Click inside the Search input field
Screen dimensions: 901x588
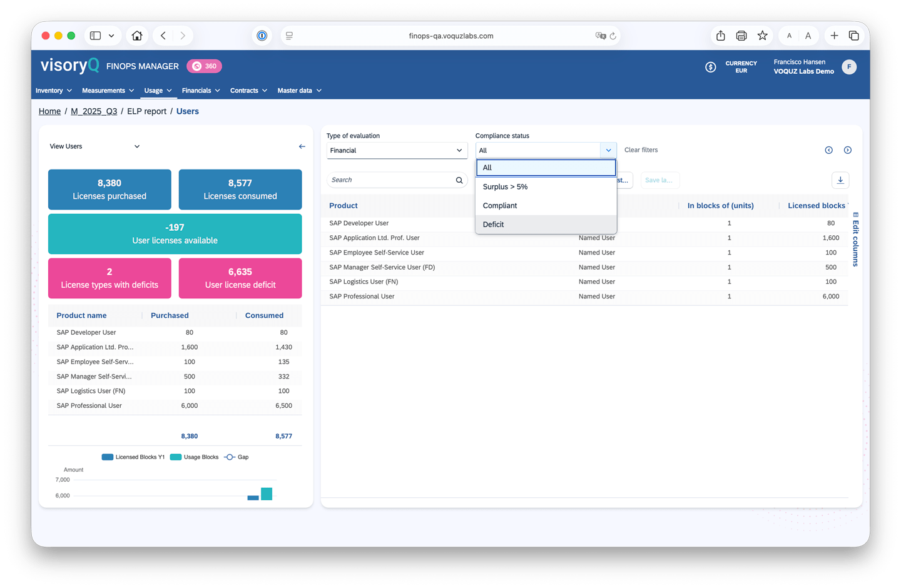(388, 180)
